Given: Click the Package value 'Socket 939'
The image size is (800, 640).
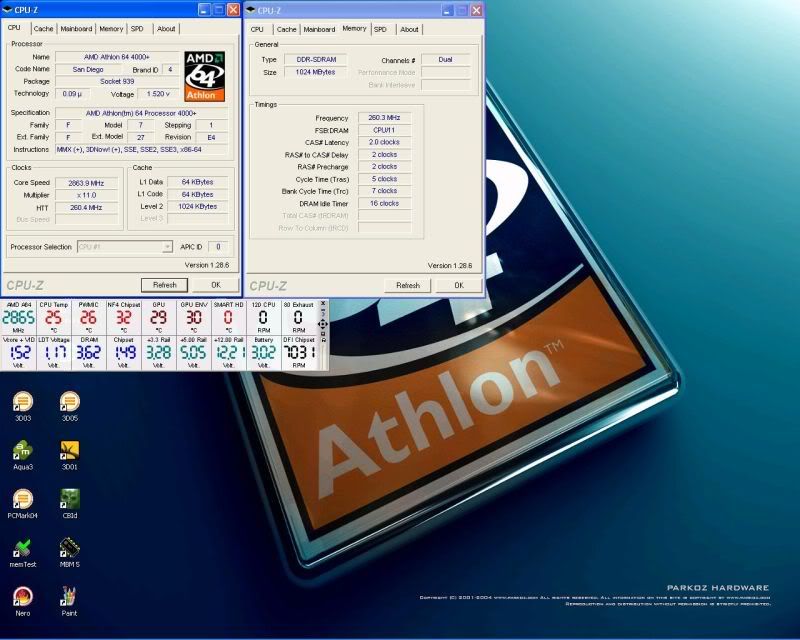Looking at the screenshot, I should 117,81.
